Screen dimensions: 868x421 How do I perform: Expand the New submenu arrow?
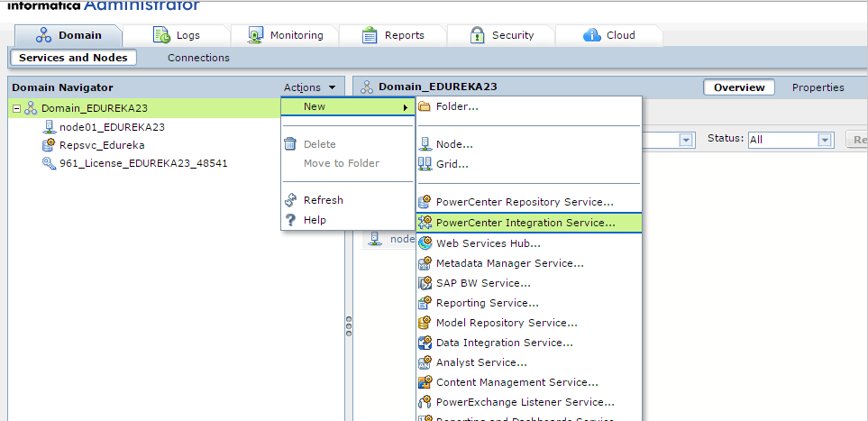(x=406, y=107)
